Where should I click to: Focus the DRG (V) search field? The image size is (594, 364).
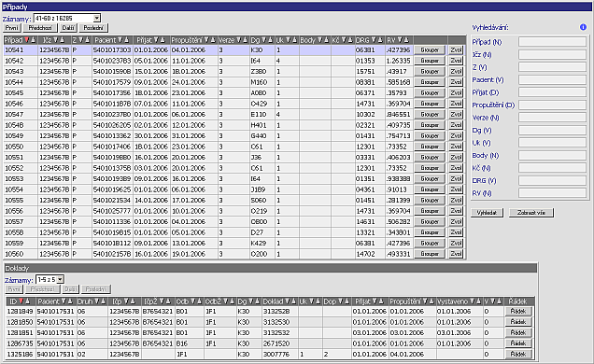552,180
